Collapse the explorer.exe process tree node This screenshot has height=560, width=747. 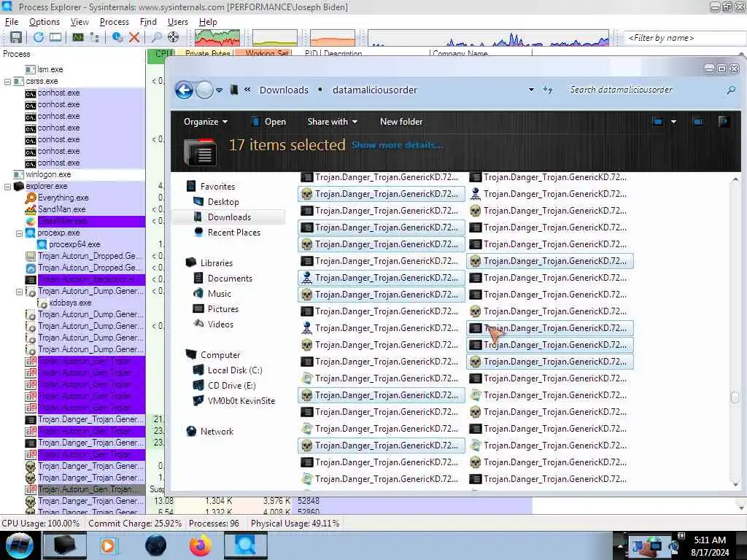pos(7,186)
